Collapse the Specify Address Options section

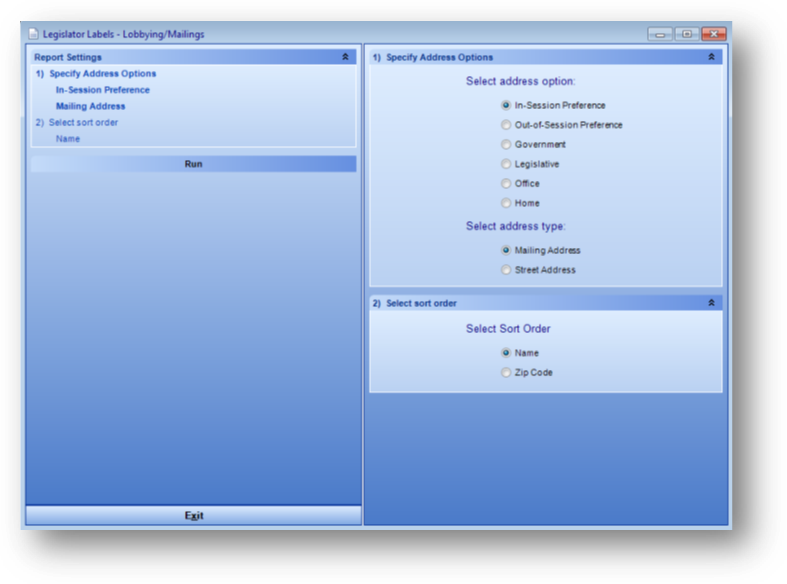[x=711, y=57]
